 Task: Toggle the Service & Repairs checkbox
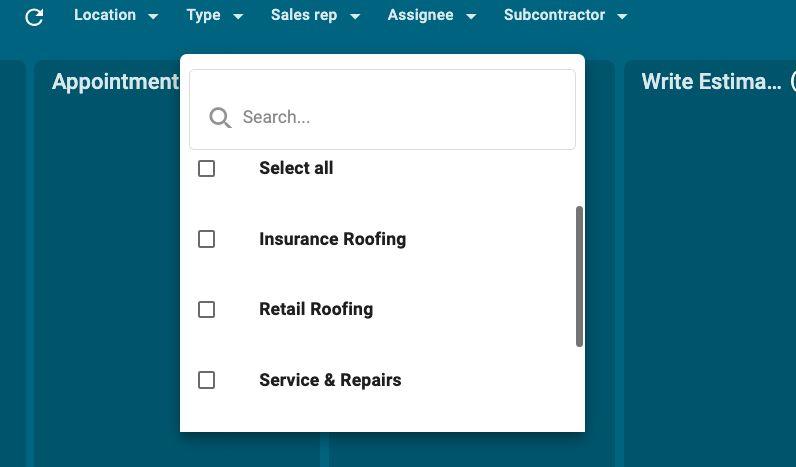[207, 380]
